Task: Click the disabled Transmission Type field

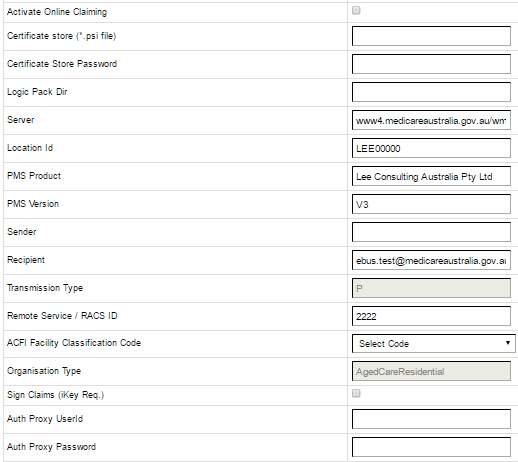Action: 431,288
